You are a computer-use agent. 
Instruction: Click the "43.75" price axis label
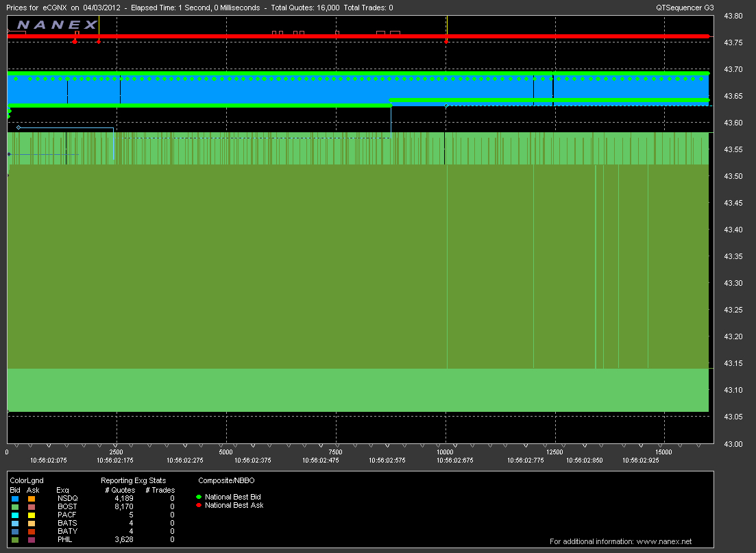click(x=733, y=42)
